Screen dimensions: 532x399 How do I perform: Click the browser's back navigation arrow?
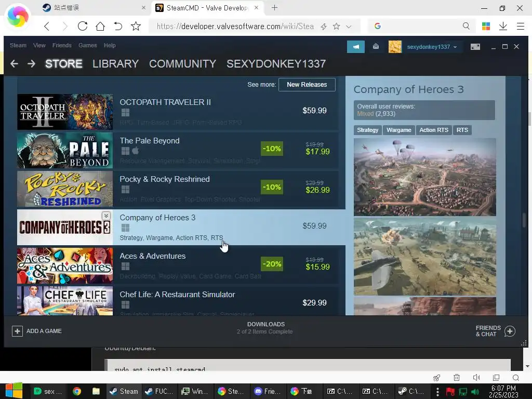pyautogui.click(x=47, y=26)
